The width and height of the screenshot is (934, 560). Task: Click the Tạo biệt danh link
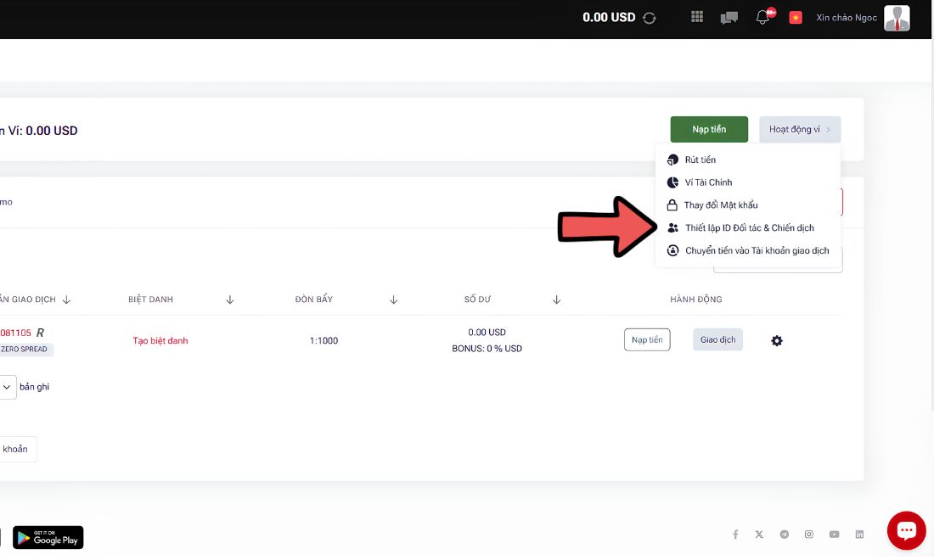[160, 340]
